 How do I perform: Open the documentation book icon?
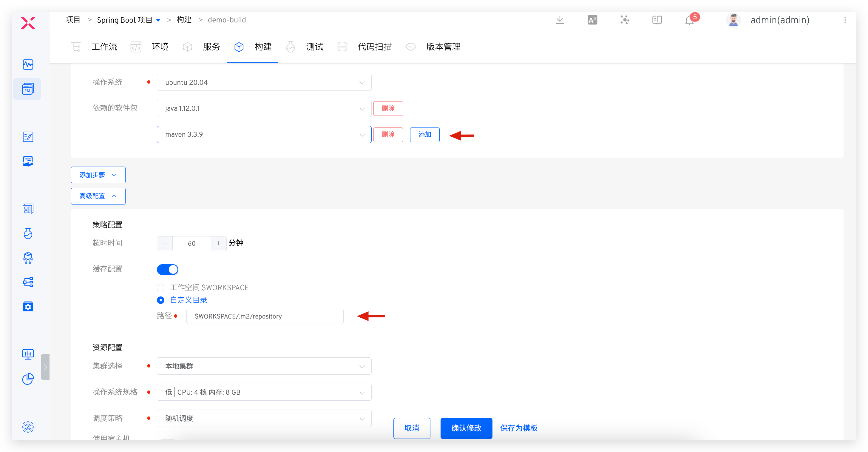click(x=657, y=20)
